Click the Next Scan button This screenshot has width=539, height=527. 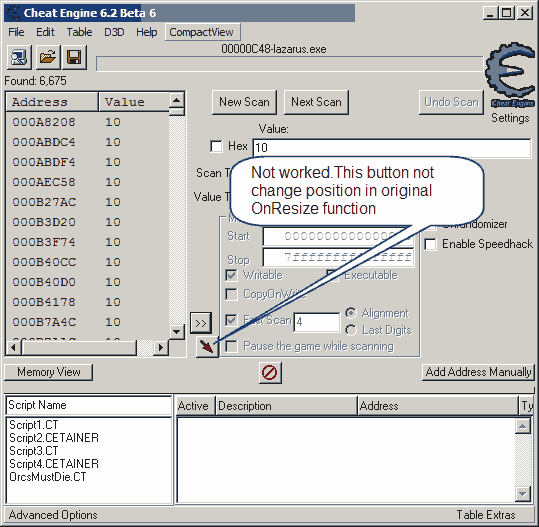pyautogui.click(x=316, y=102)
